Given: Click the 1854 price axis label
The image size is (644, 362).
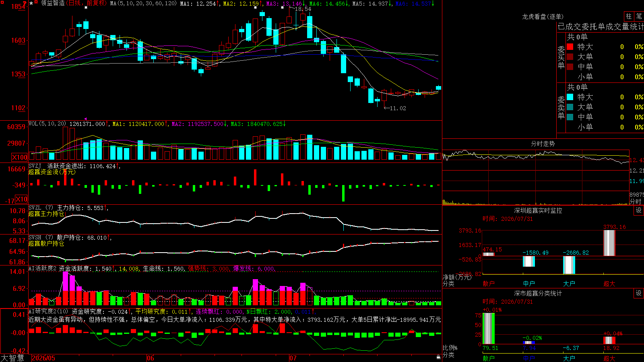Looking at the screenshot, I should coord(19,6).
